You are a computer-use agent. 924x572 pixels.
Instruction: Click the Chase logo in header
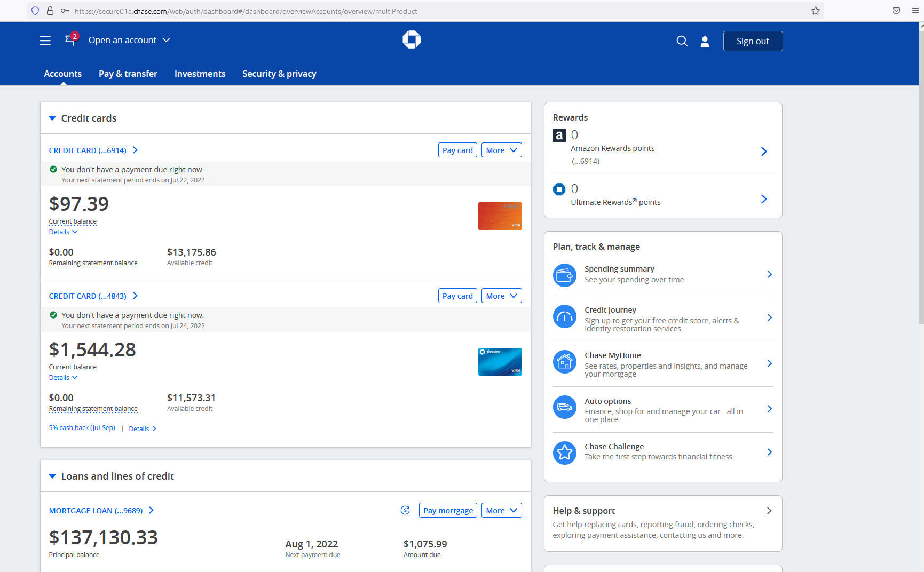(x=412, y=39)
